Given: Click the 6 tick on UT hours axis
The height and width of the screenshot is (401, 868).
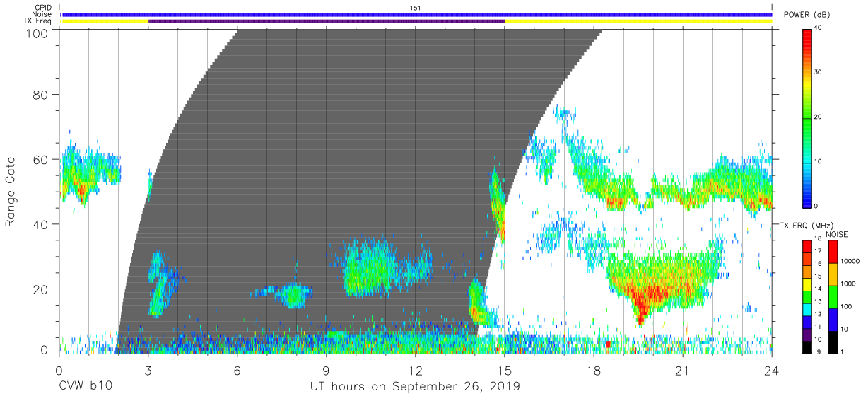Looking at the screenshot, I should pyautogui.click(x=237, y=371).
